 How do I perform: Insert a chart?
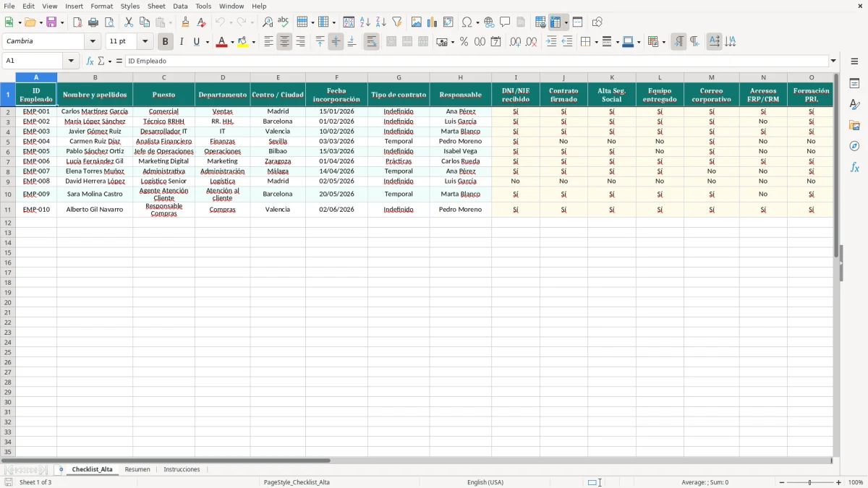(433, 22)
